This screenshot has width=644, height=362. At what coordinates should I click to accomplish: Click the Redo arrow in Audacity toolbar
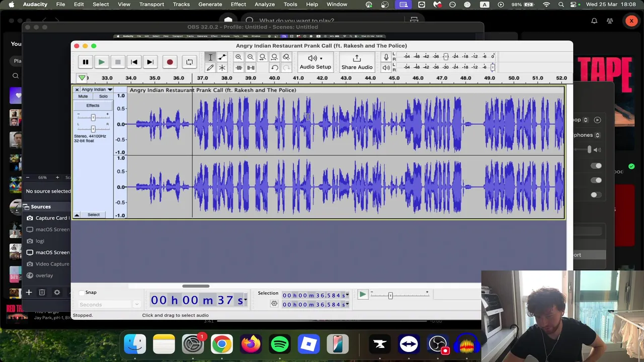[286, 67]
